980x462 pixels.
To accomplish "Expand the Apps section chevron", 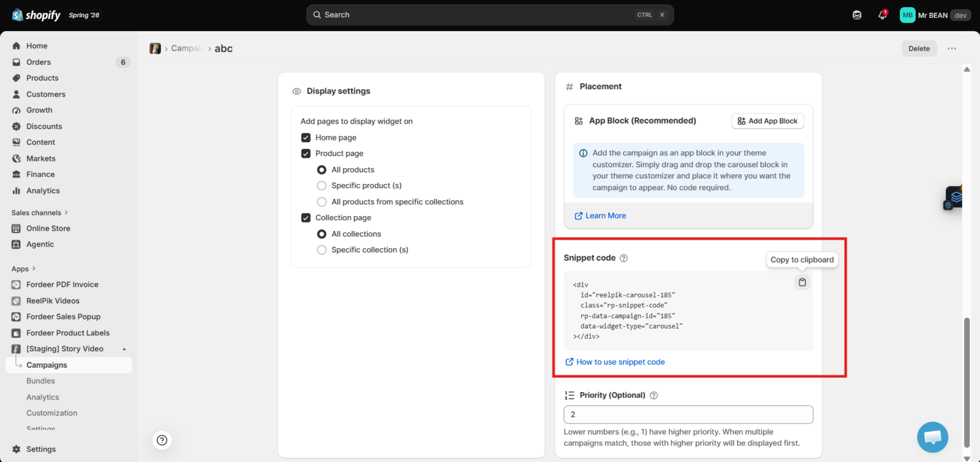I will [x=34, y=269].
